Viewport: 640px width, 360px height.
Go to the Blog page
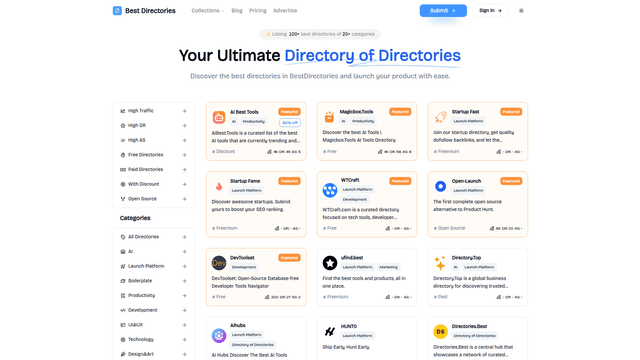pos(237,11)
